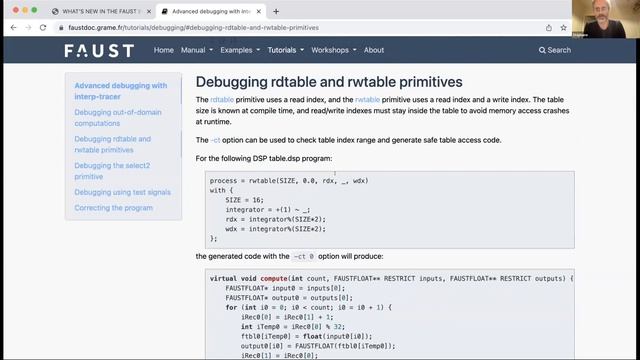Click the '-ct' option link

point(215,140)
